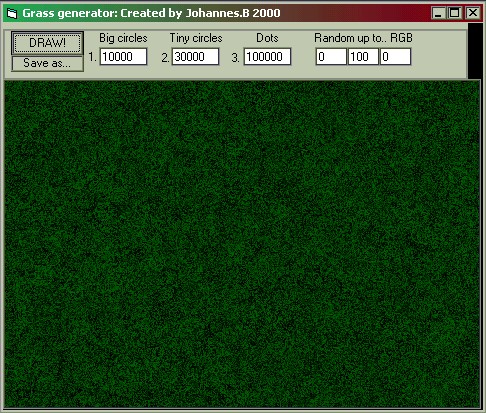Viewport: 486px width, 413px height.
Task: Click the generated green grass canvas
Action: click(242, 244)
